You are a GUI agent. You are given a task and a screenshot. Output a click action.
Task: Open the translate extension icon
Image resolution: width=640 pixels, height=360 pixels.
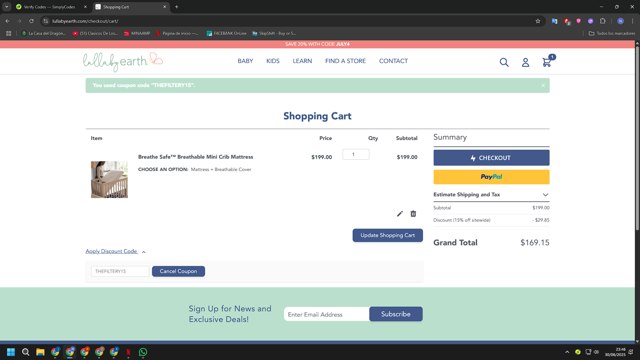[554, 21]
